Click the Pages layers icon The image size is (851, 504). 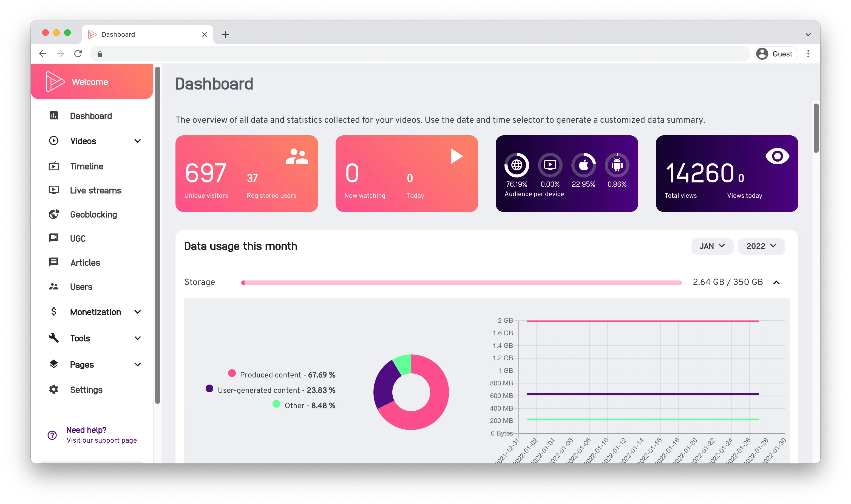(x=54, y=364)
